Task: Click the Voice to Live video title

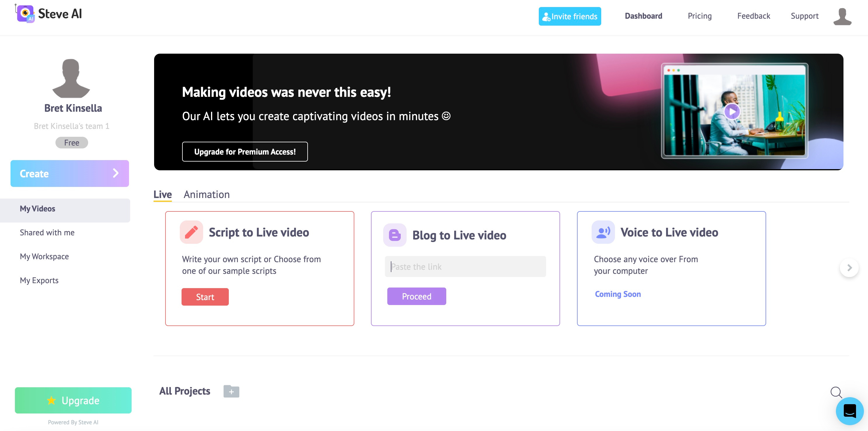Action: click(669, 232)
